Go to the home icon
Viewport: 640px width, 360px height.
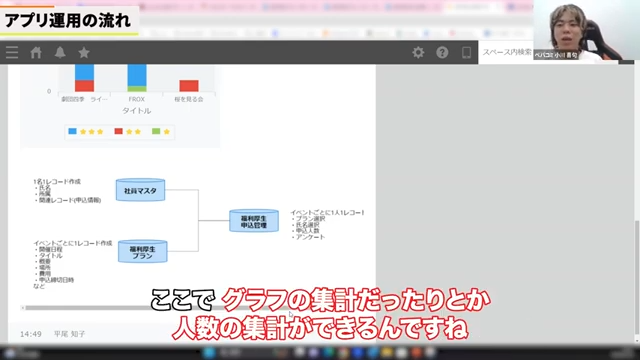pos(36,52)
